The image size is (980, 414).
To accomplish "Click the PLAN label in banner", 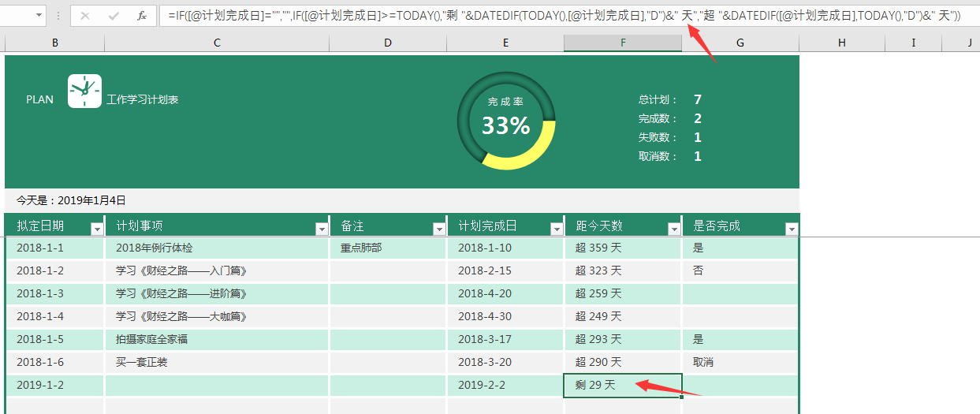I will click(x=39, y=99).
